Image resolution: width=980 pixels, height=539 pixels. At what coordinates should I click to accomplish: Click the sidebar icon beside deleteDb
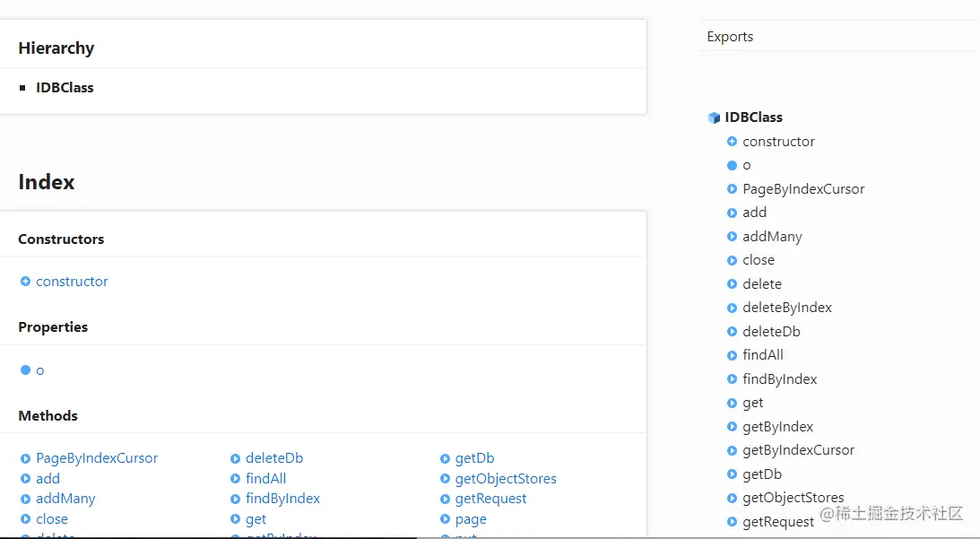coord(732,332)
